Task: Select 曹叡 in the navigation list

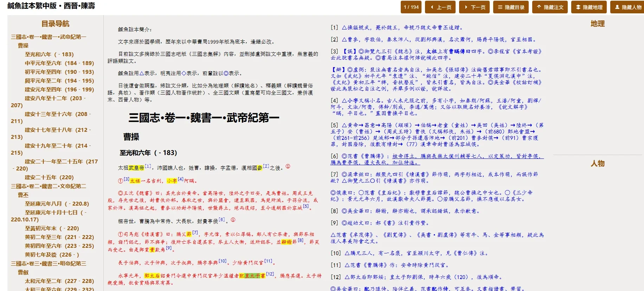Action: pyautogui.click(x=23, y=272)
